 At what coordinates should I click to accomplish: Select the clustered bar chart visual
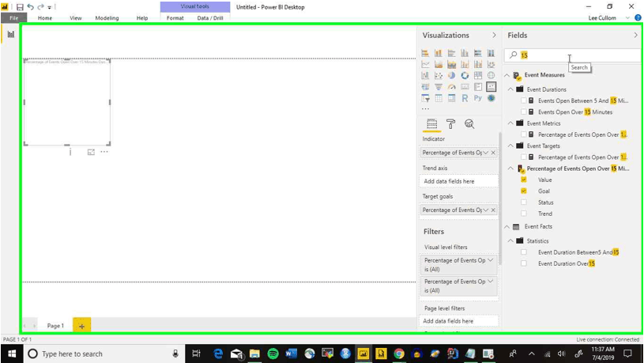click(x=451, y=53)
